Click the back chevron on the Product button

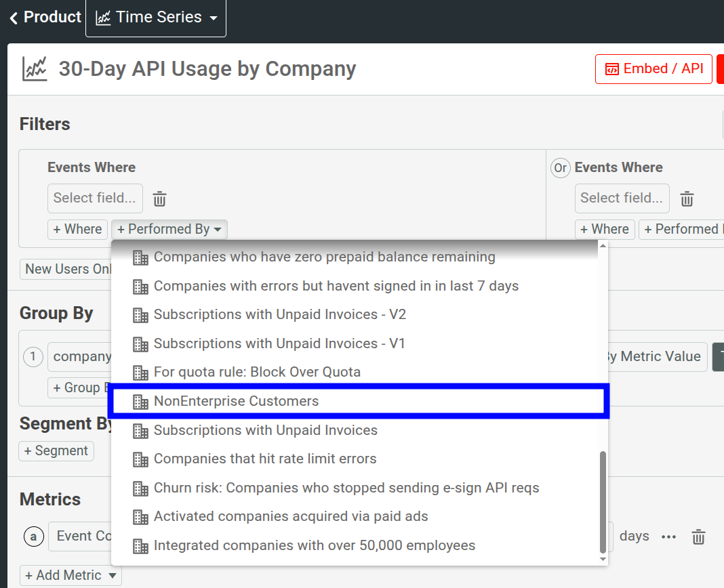13,17
